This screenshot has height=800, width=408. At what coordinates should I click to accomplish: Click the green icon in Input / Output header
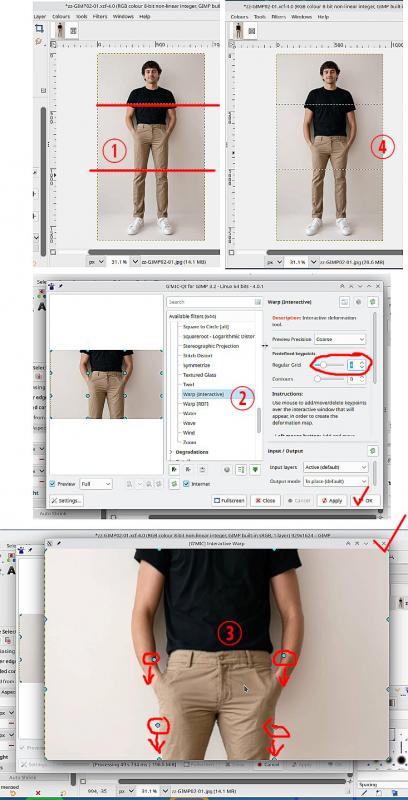point(373,451)
